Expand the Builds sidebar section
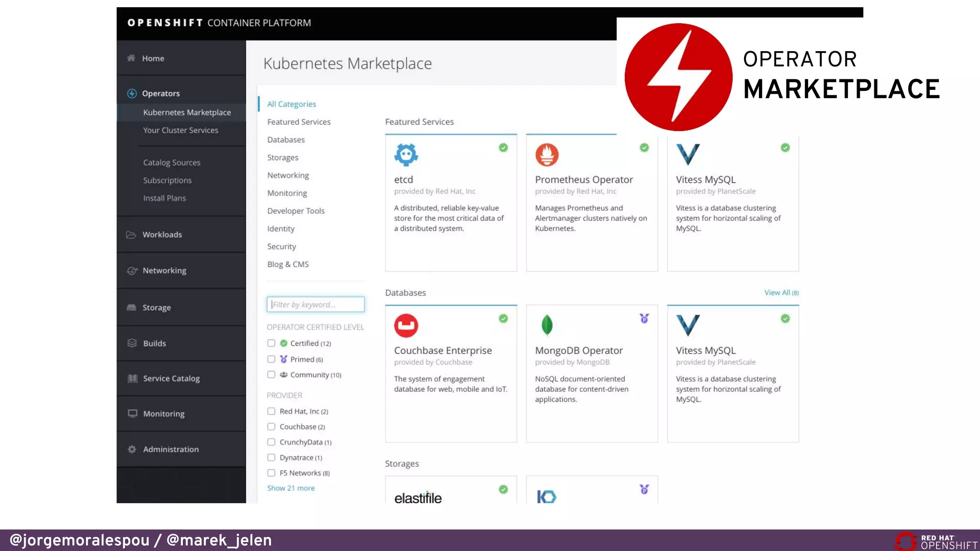This screenshot has width=980, height=551. (181, 343)
